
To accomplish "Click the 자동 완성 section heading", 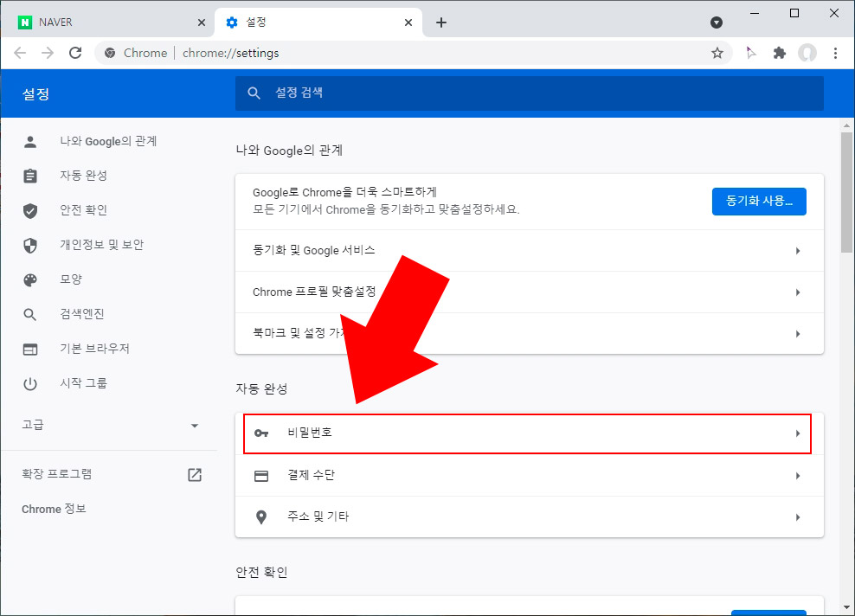I will [261, 388].
